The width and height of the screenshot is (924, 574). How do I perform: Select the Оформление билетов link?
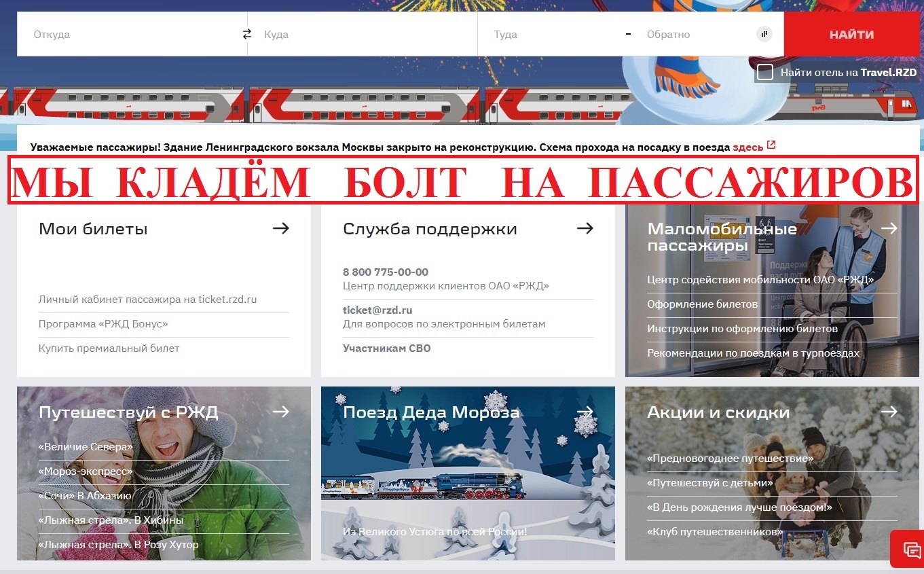click(702, 304)
